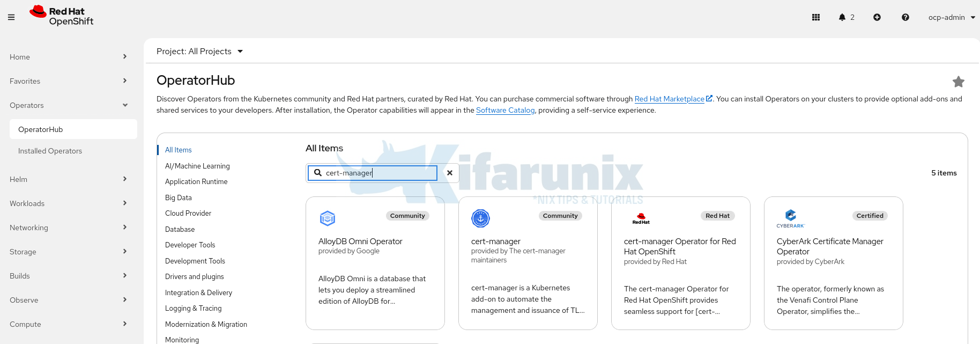Clear the cert-manager search text

[450, 173]
